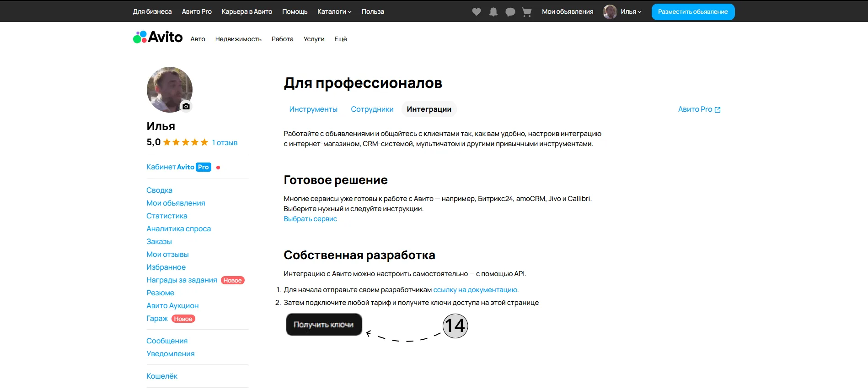868x391 pixels.
Task: Click the five-star rating row
Action: 185,142
